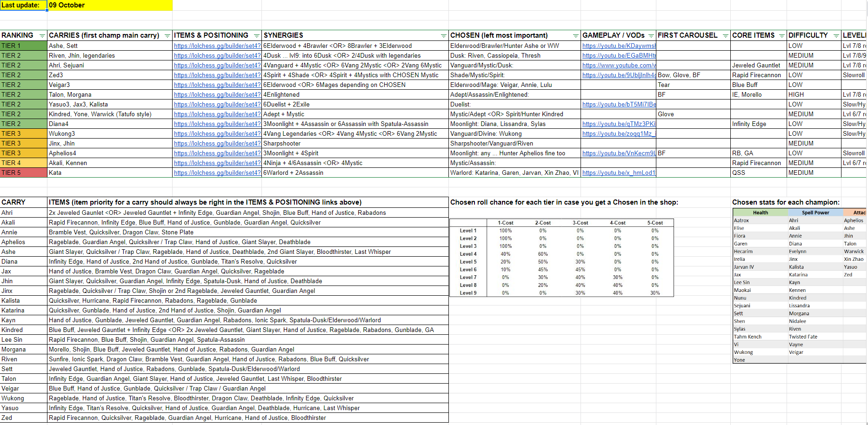Screen dimensions: 868x425
Task: Open lolchess builder link for Talon, Morgana
Action: (x=217, y=94)
